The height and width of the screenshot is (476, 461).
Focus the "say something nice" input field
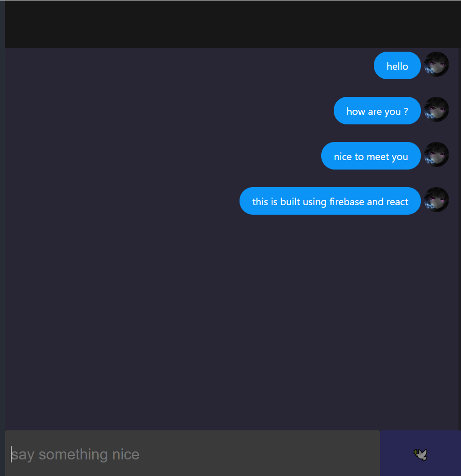(192, 453)
